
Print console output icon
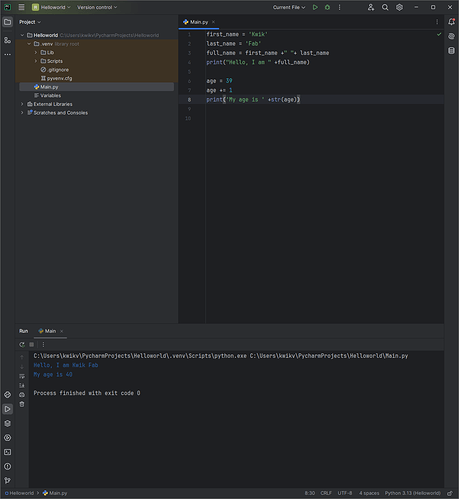[22, 395]
